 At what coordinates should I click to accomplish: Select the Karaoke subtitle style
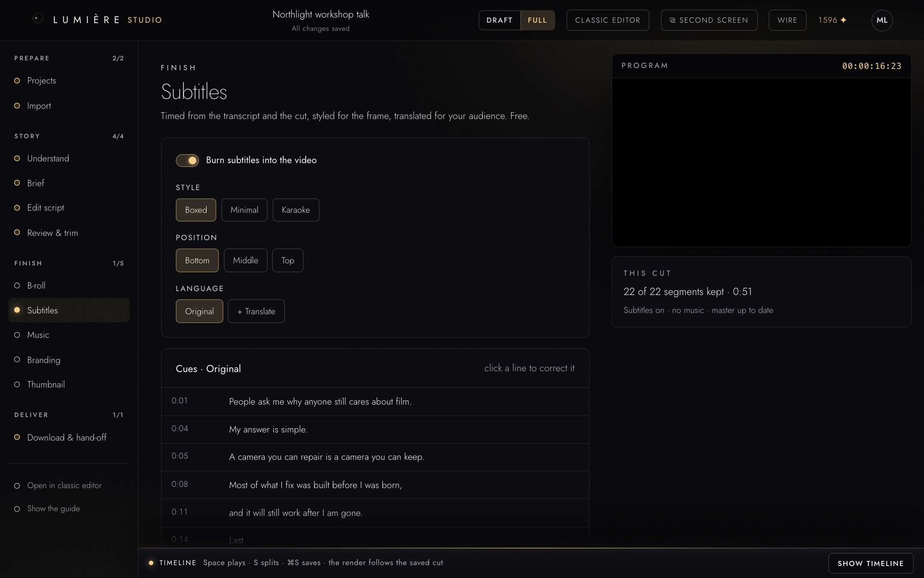[296, 210]
